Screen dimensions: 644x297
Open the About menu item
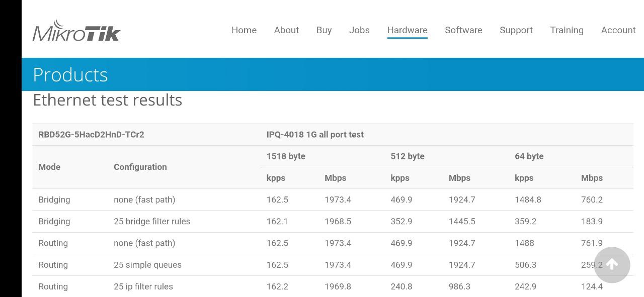click(x=286, y=30)
